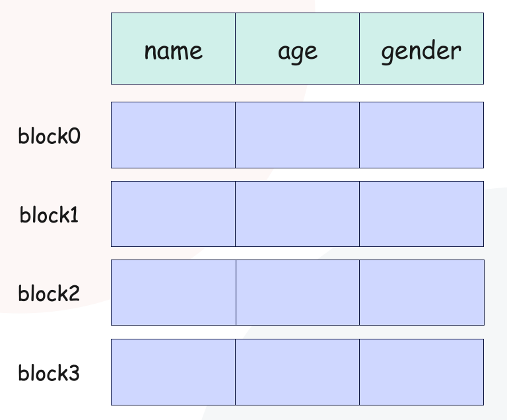Click the block3 row label
The image size is (507, 420).
pyautogui.click(x=50, y=373)
